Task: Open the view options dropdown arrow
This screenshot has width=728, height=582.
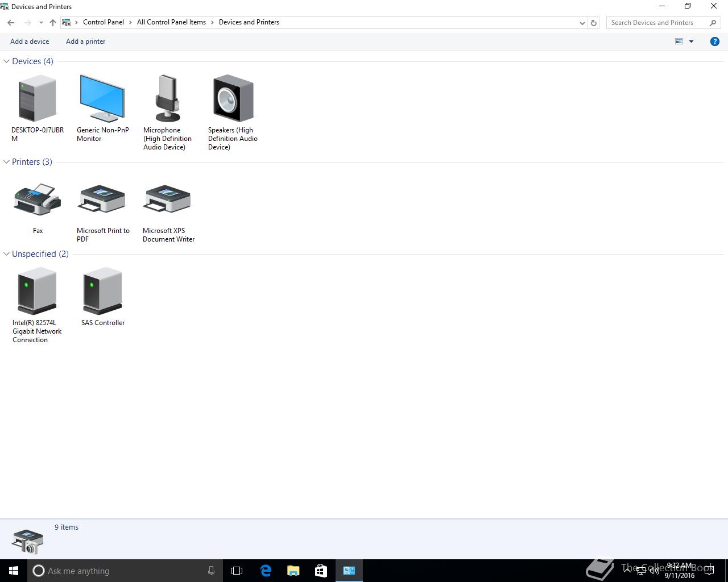Action: [692, 41]
